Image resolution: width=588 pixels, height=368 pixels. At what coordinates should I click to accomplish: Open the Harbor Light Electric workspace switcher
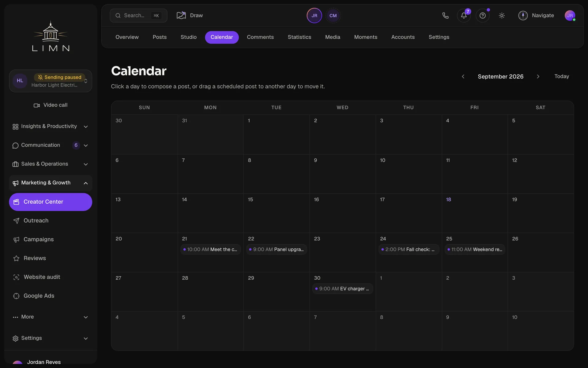click(x=51, y=81)
